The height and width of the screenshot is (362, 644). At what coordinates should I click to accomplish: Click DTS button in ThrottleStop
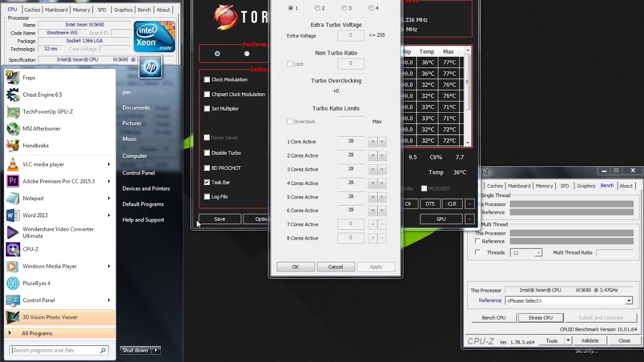coord(430,204)
